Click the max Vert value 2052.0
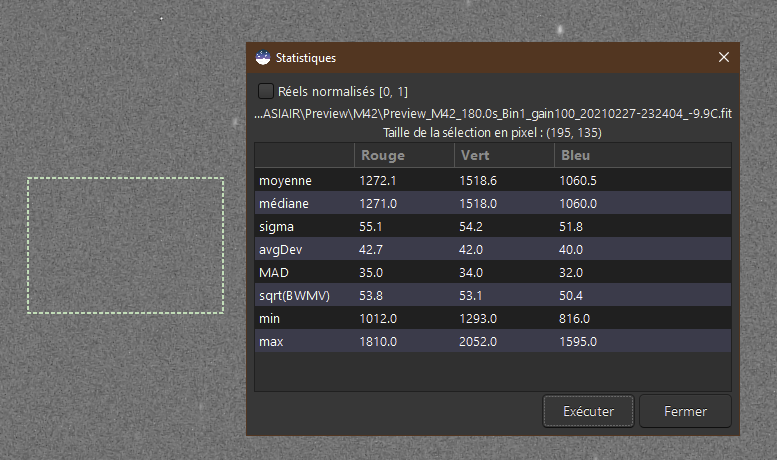Image resolution: width=777 pixels, height=460 pixels. [478, 342]
